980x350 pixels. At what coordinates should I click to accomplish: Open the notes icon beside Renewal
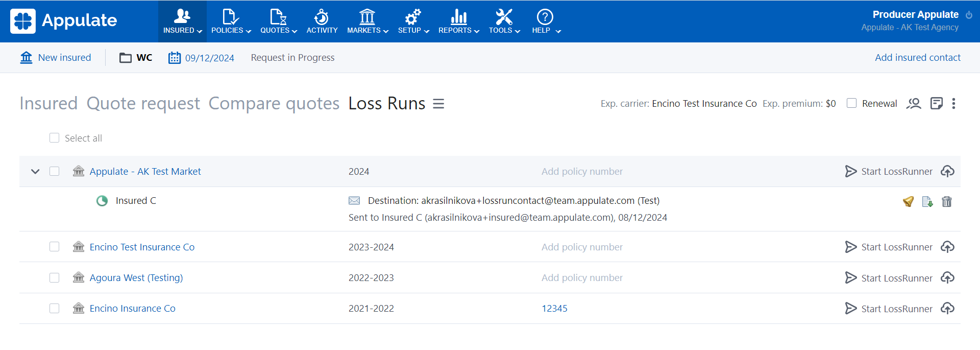tap(936, 104)
